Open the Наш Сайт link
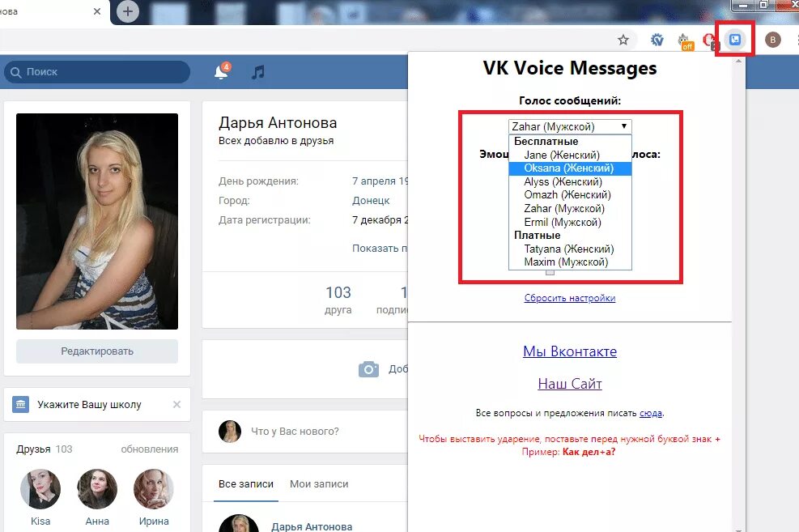 tap(570, 384)
